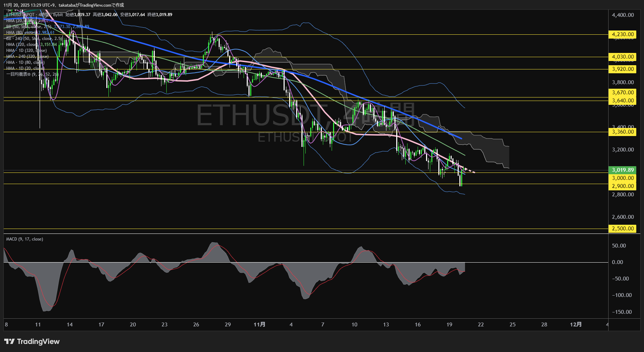Image resolution: width=644 pixels, height=352 pixels.
Task: Click the 3,360.00 level label on price scale
Action: [x=622, y=132]
